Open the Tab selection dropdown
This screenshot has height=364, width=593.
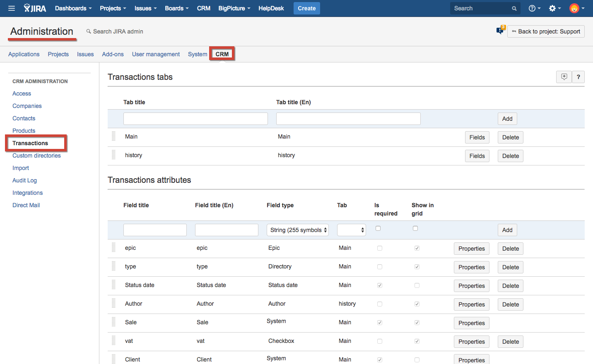click(351, 230)
